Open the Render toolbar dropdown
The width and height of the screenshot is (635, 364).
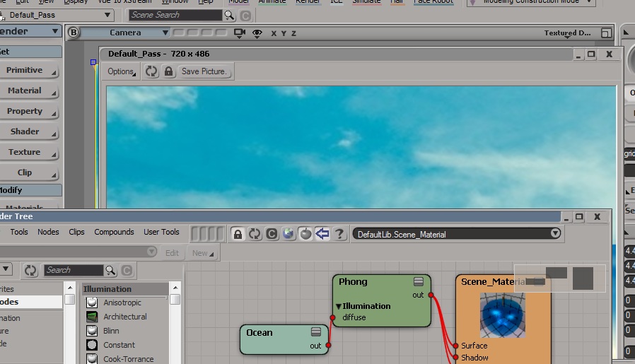click(30, 31)
